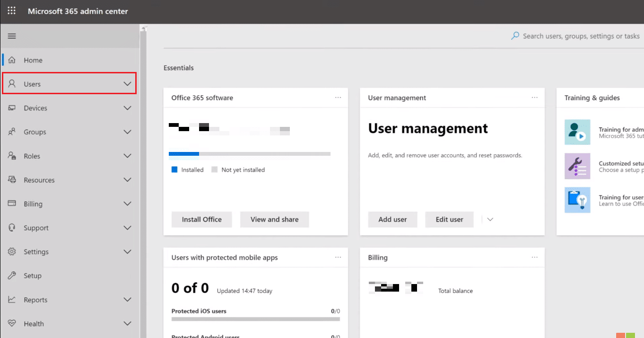Screen dimensions: 644x338
Task: Click the Install Office button
Action: 202,220
